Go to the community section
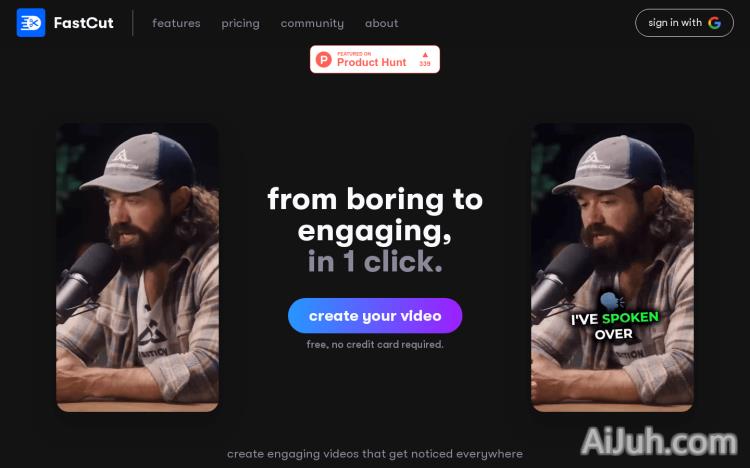This screenshot has height=468, width=750. (x=312, y=23)
